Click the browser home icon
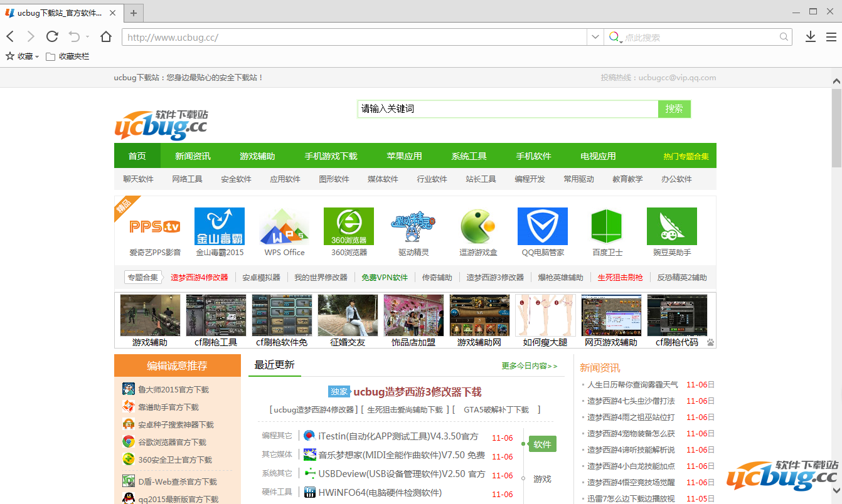842x504 pixels. pos(105,36)
